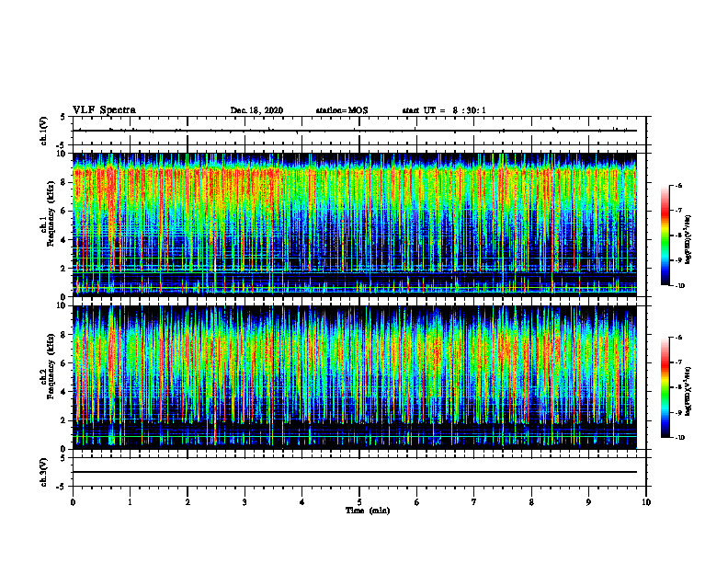Click the ch.1 voltage waveform strip
The height and width of the screenshot is (563, 728).
[x=359, y=131]
